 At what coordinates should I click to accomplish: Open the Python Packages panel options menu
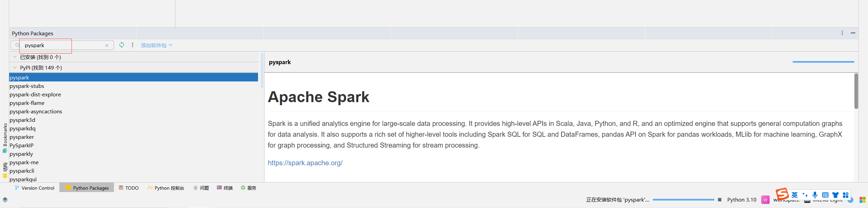click(x=842, y=33)
